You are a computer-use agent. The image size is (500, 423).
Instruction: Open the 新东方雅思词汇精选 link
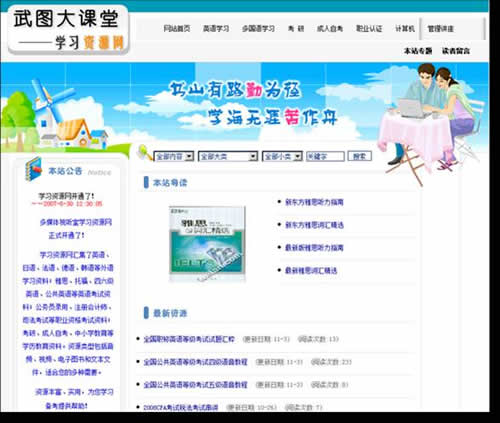click(x=314, y=225)
